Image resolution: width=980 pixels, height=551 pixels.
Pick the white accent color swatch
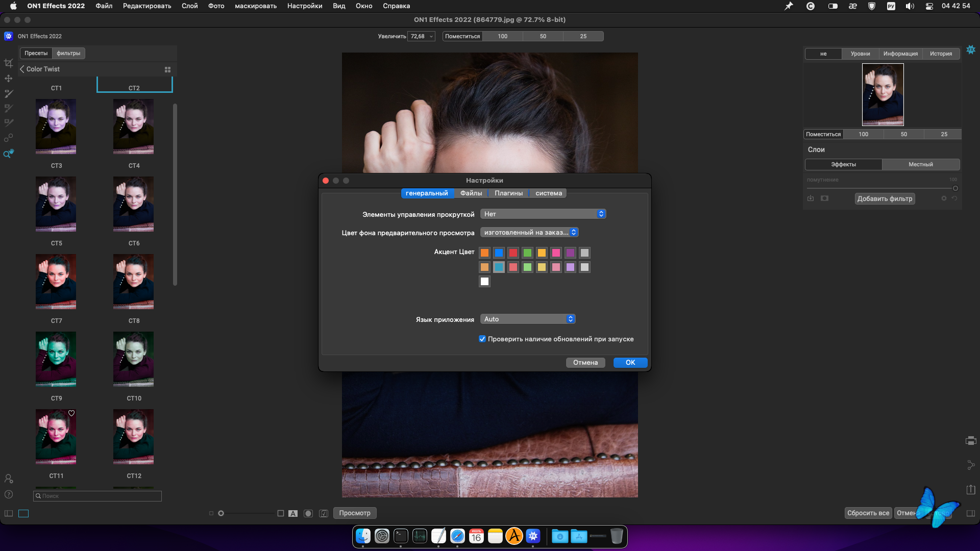click(485, 282)
